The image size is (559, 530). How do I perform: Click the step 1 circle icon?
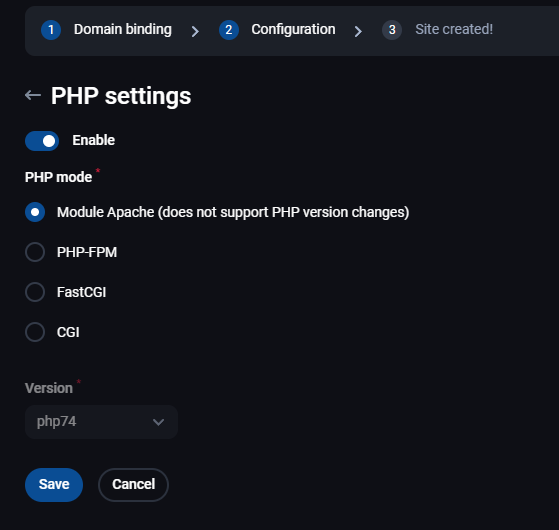[51, 30]
